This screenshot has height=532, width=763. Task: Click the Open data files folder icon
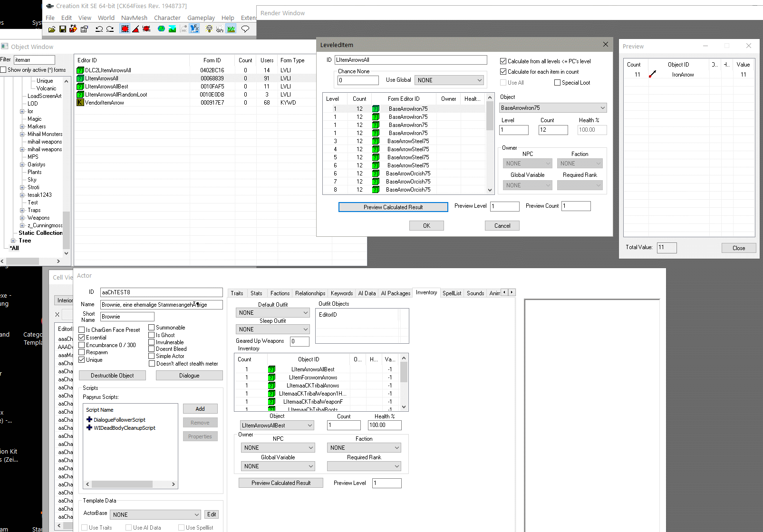pos(51,29)
